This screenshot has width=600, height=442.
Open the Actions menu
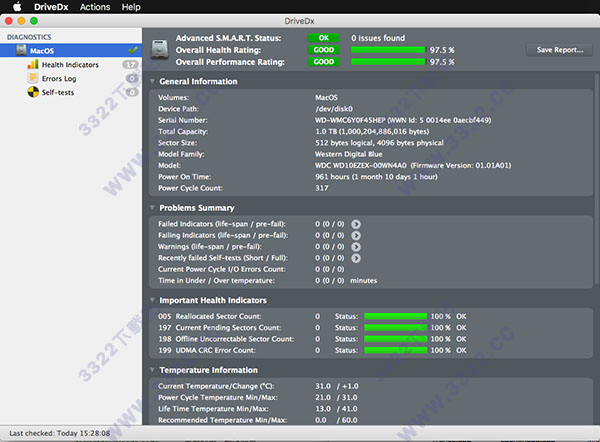click(95, 7)
